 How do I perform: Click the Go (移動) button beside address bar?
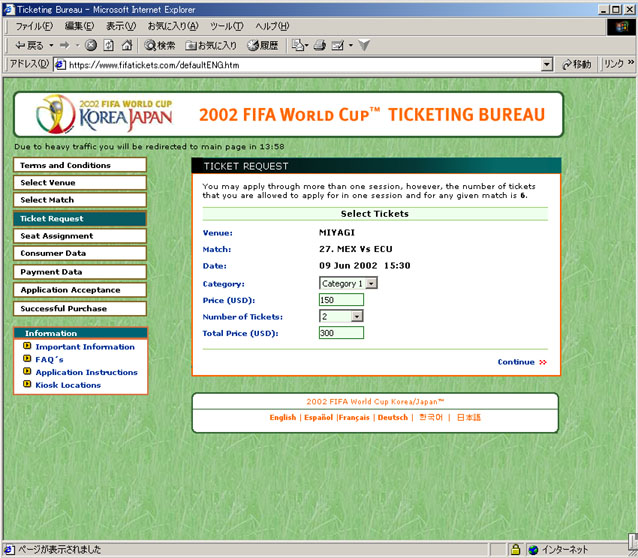click(576, 64)
